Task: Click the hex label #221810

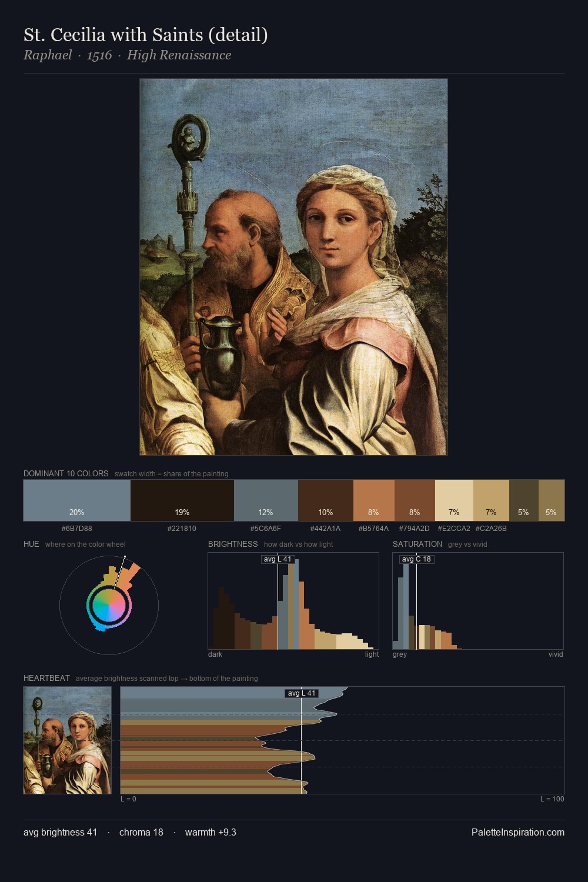Action: coord(182,528)
